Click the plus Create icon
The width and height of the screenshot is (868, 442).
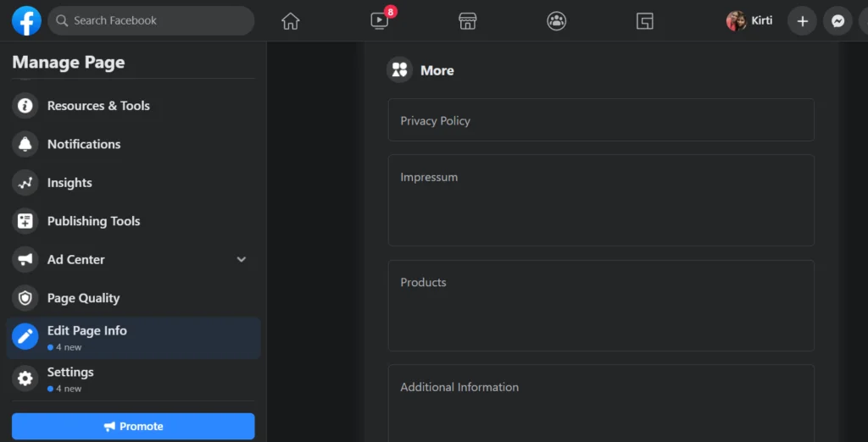point(802,21)
